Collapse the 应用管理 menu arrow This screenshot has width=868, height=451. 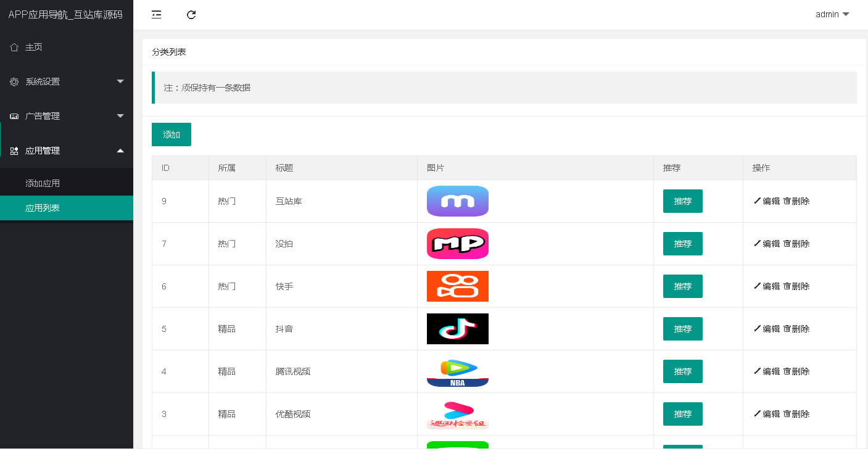(120, 151)
